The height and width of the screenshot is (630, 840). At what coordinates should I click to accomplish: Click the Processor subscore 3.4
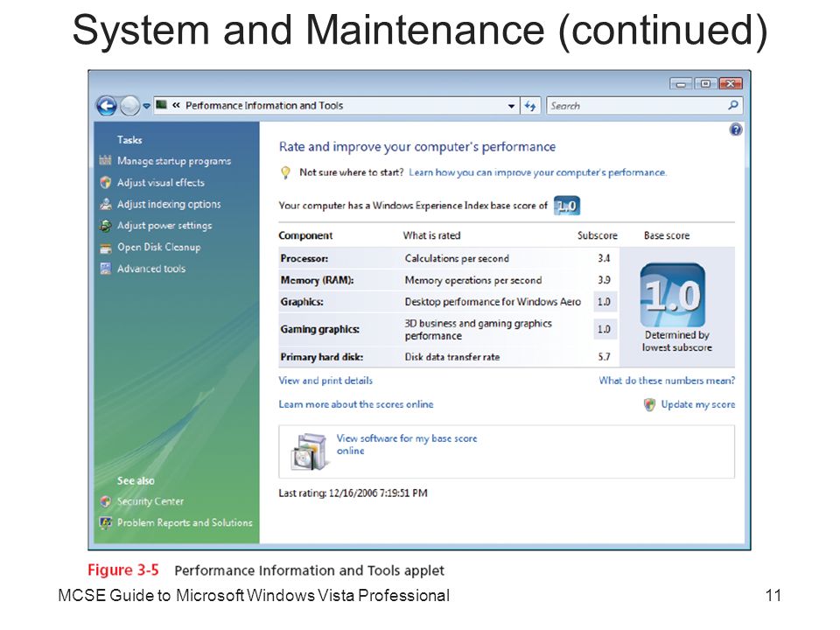coord(604,258)
